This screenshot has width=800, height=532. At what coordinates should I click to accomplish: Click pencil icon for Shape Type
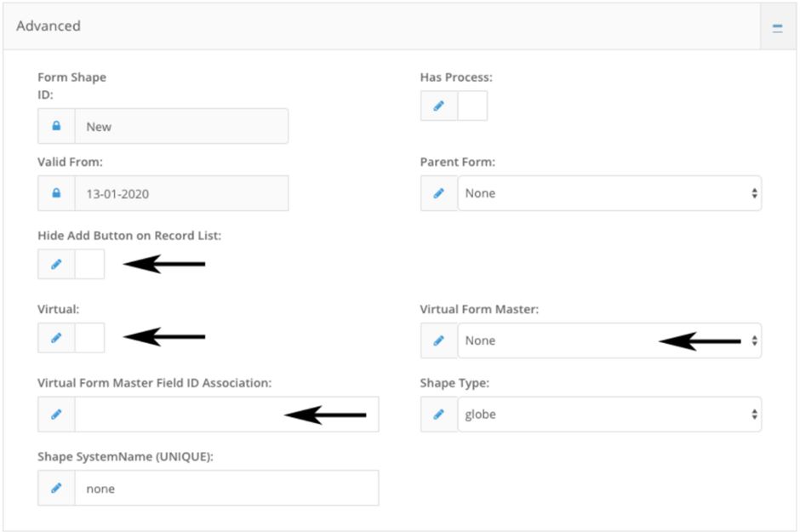coord(439,415)
